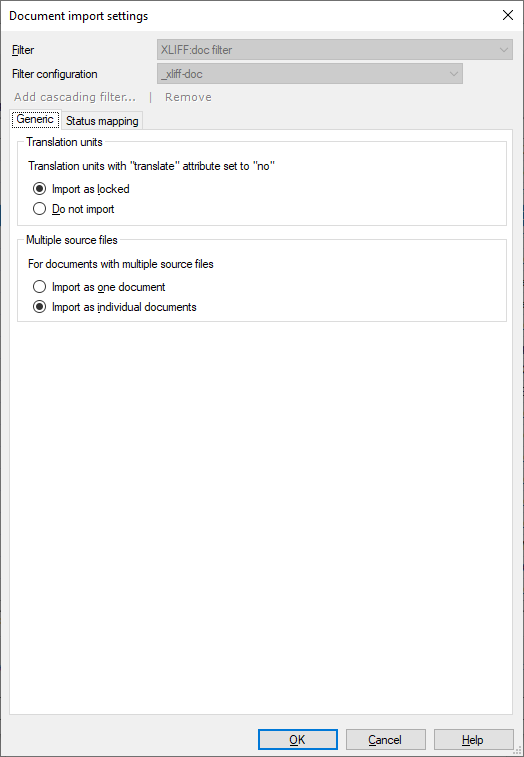Click the XLIFF:doc filter combo box text
The image size is (524, 757).
coord(197,50)
